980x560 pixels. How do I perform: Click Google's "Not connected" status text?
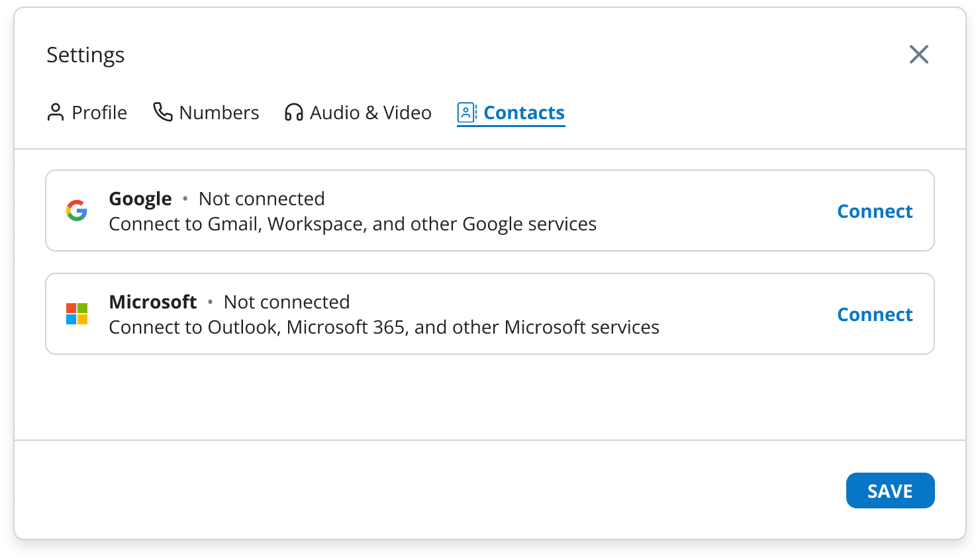pyautogui.click(x=262, y=199)
